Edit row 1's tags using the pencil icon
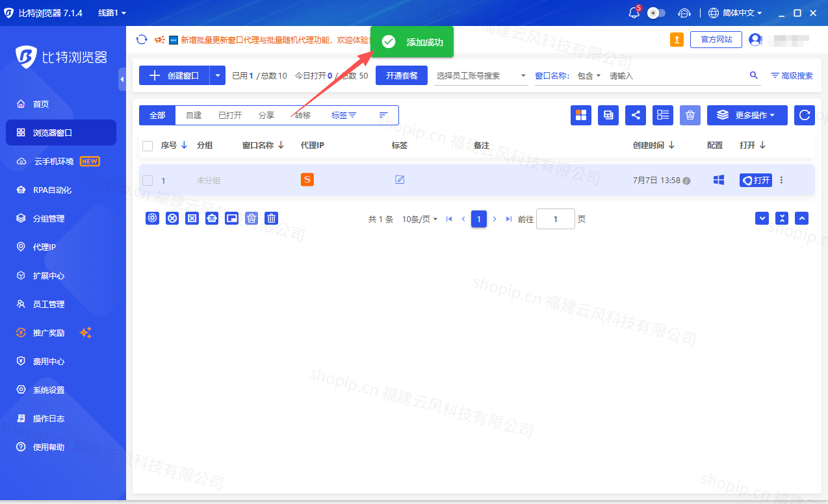This screenshot has height=504, width=828. point(400,179)
